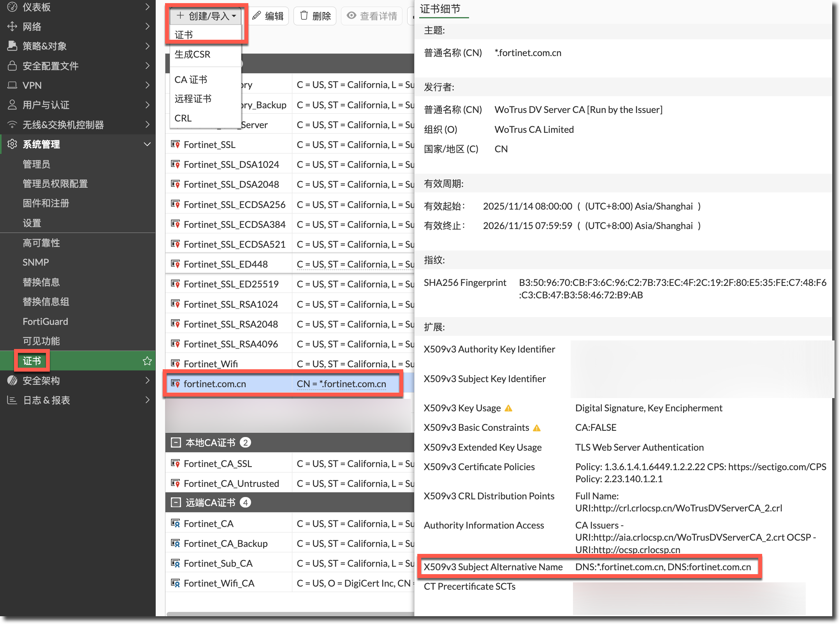Choose 生成CSR from the dropdown menu

[192, 54]
